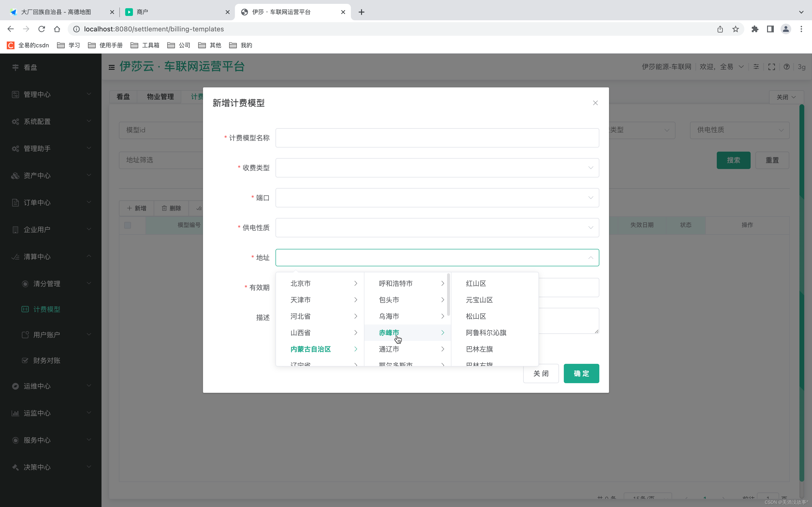Open display settings via the sliders icon

click(x=756, y=66)
